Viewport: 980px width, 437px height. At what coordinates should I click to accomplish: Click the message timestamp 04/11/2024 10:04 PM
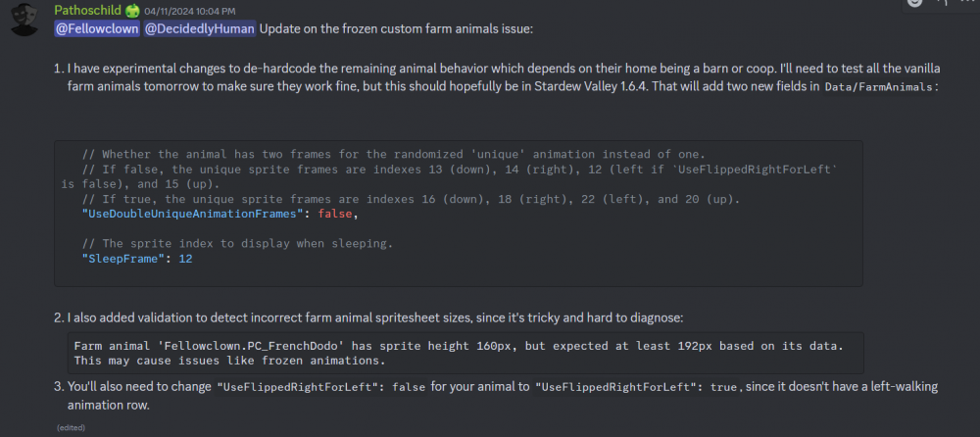click(x=184, y=11)
